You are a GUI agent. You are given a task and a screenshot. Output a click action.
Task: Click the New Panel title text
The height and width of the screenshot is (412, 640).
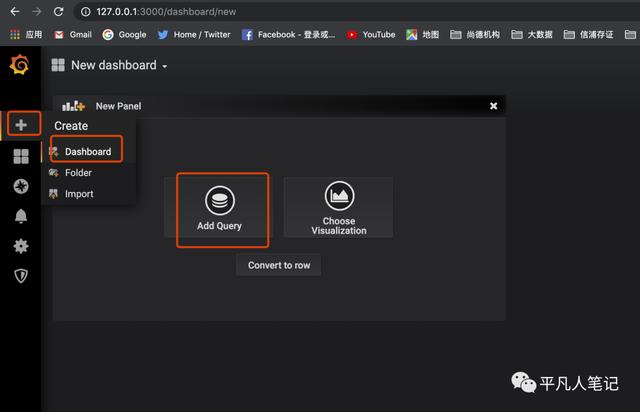pyautogui.click(x=118, y=106)
